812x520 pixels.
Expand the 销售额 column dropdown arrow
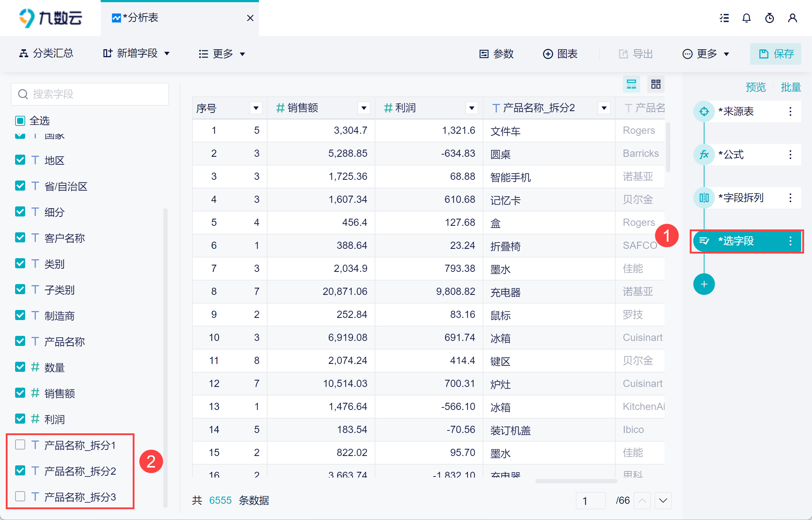(x=364, y=108)
